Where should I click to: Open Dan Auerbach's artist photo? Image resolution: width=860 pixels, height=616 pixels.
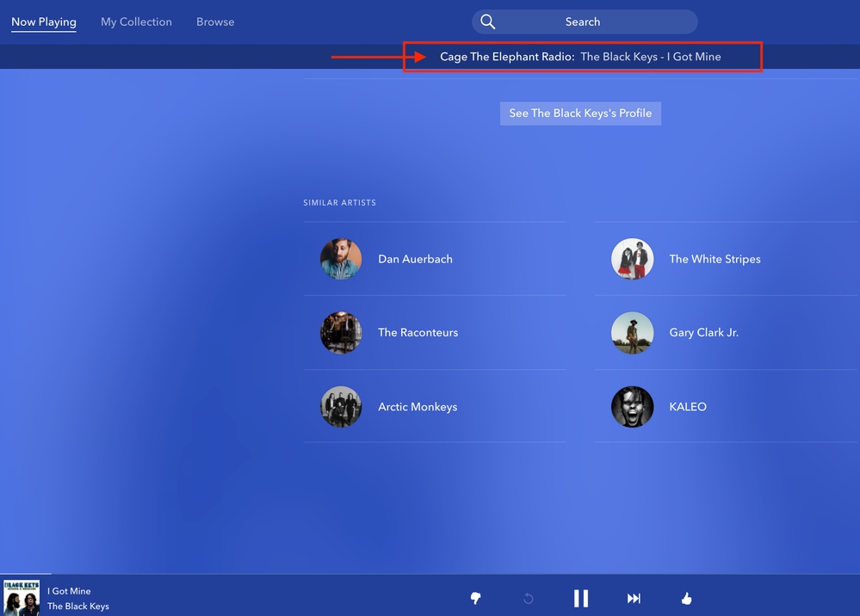[x=341, y=259]
